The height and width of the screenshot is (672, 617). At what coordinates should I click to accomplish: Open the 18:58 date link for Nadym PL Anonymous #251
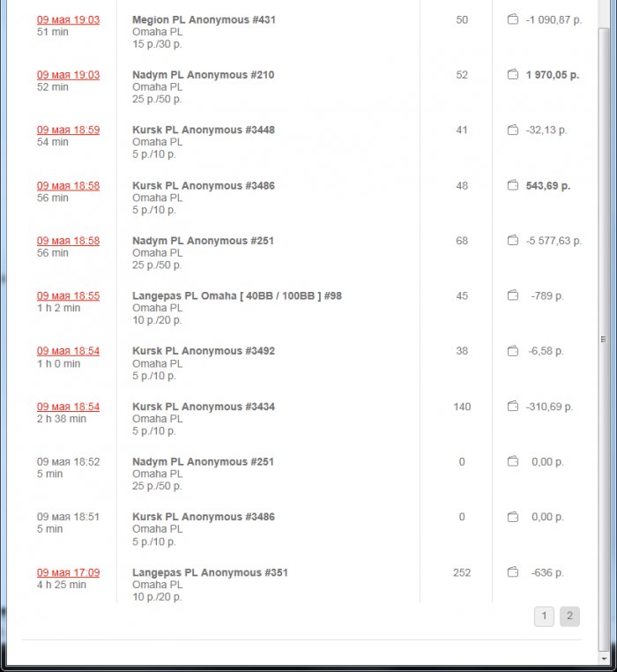tap(68, 241)
